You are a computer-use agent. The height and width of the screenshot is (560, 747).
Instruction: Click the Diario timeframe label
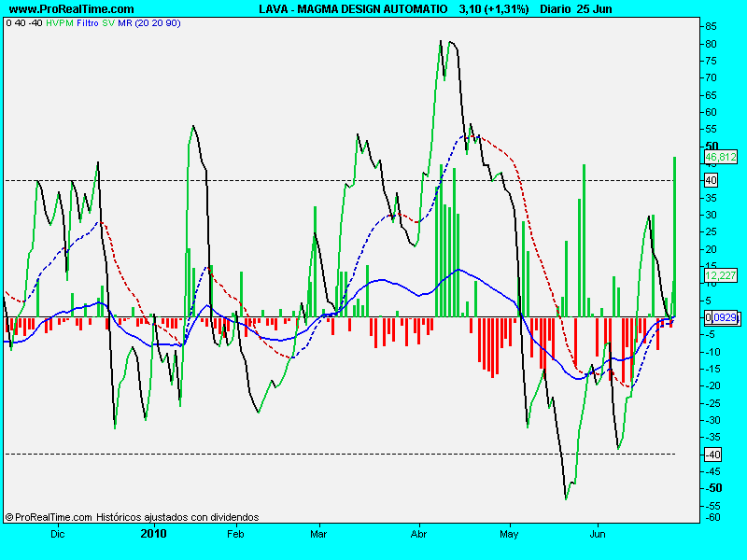(x=555, y=9)
